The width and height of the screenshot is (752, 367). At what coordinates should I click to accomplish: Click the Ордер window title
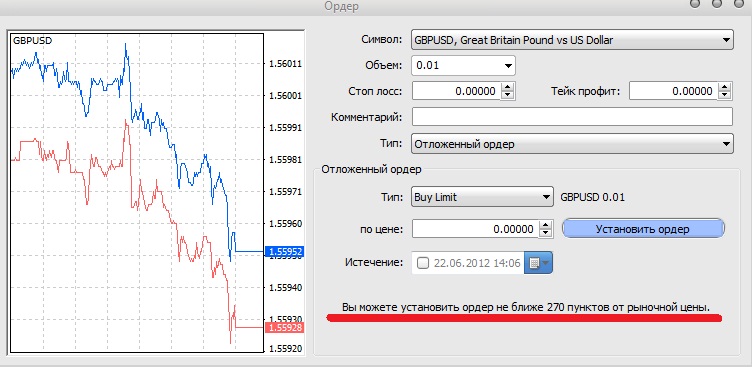click(x=341, y=6)
